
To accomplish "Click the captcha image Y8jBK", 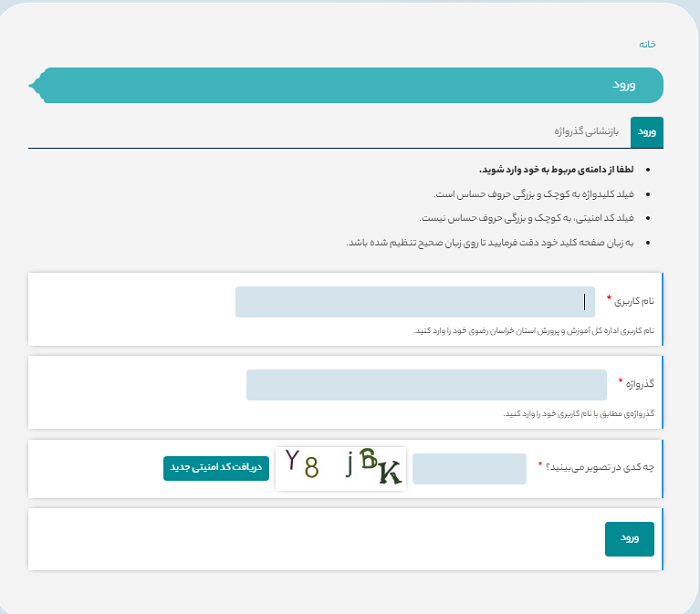I will (341, 468).
